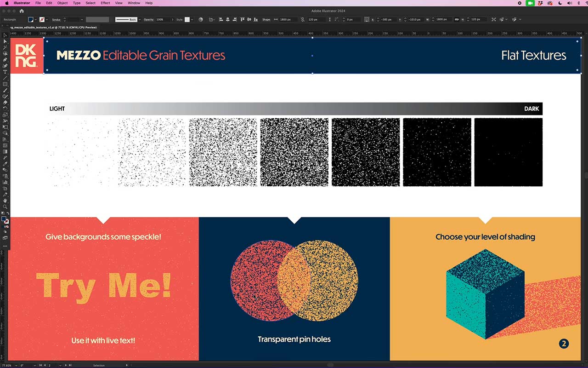
Task: Select the Direct Selection tool
Action: [5, 41]
